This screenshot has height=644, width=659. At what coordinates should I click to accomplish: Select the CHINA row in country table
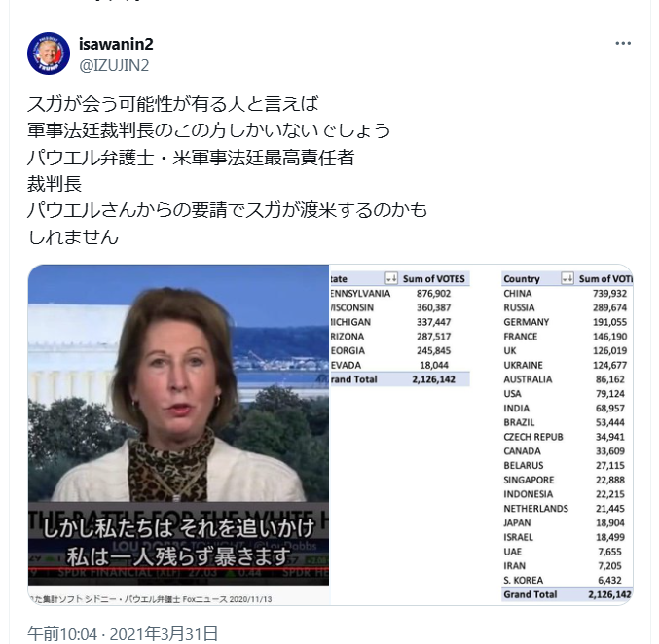point(566,293)
